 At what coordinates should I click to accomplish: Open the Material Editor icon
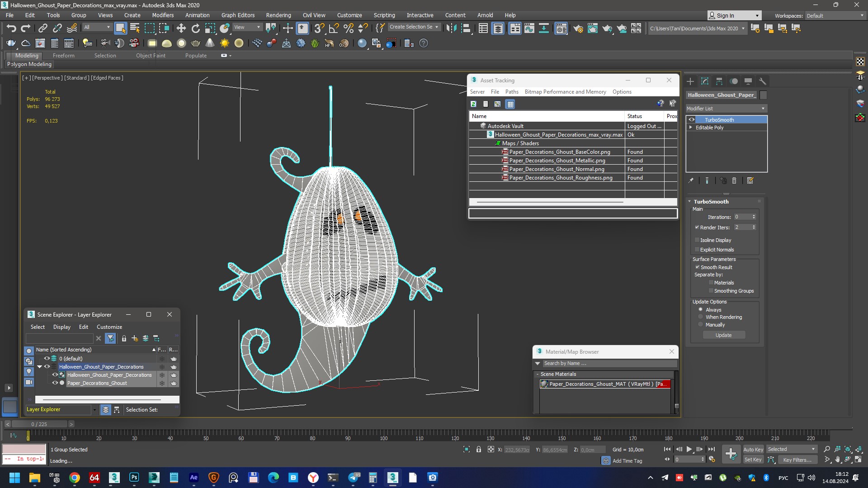coord(561,28)
